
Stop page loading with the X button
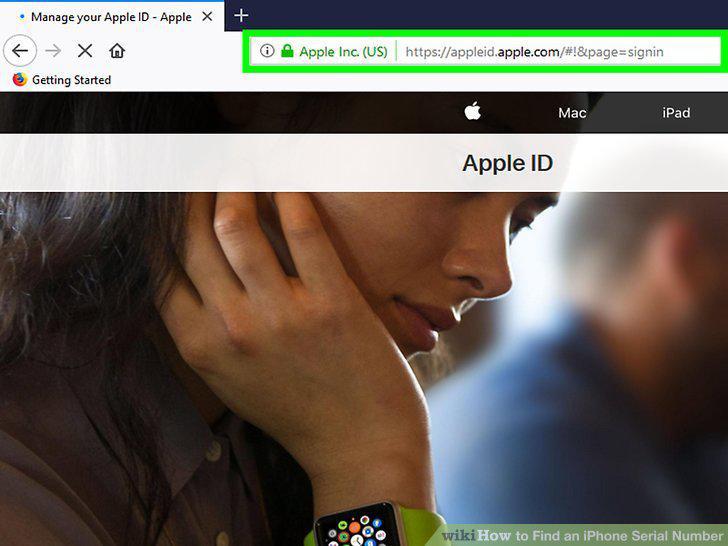pos(85,51)
